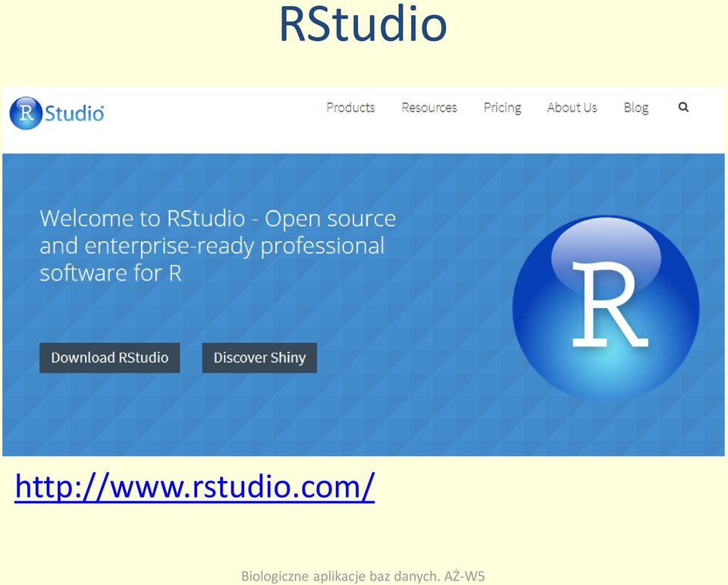
Task: Follow the http://www.rstudio.com/ hyperlink
Action: coord(195,486)
